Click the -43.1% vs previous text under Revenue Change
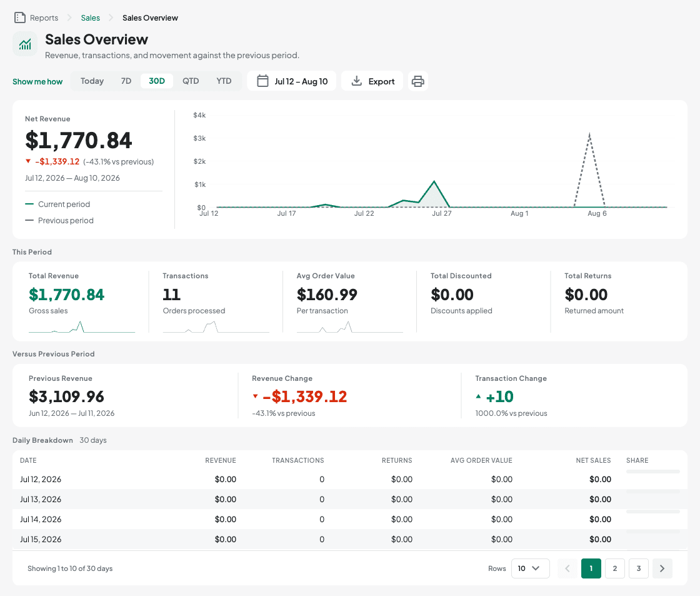Screen dimensions: 700x596 pyautogui.click(x=284, y=413)
